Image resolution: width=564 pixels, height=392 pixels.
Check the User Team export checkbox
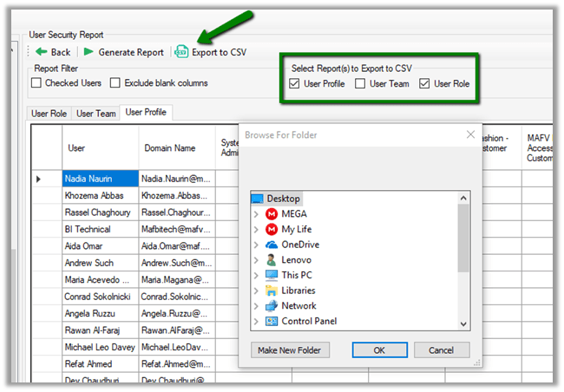pos(360,84)
